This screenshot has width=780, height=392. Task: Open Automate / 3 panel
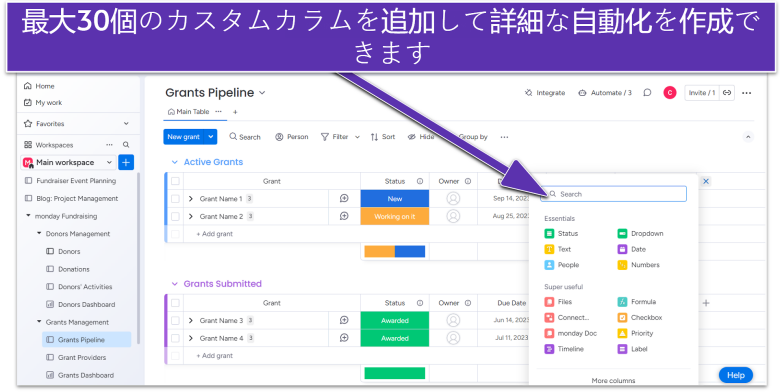click(x=605, y=93)
